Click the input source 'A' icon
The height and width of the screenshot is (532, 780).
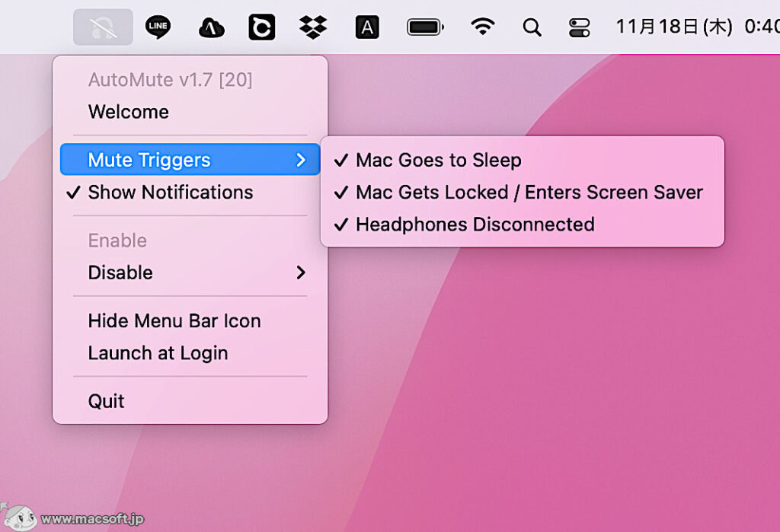coord(367,27)
